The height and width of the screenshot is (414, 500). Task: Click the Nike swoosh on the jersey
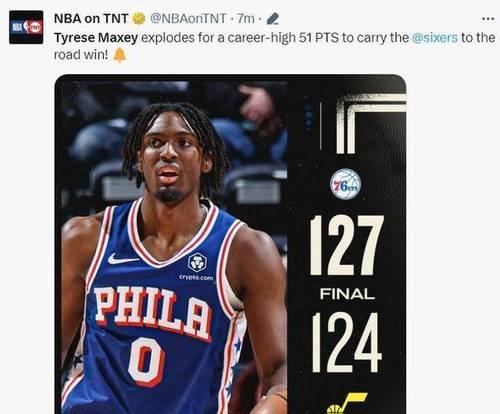[122, 259]
